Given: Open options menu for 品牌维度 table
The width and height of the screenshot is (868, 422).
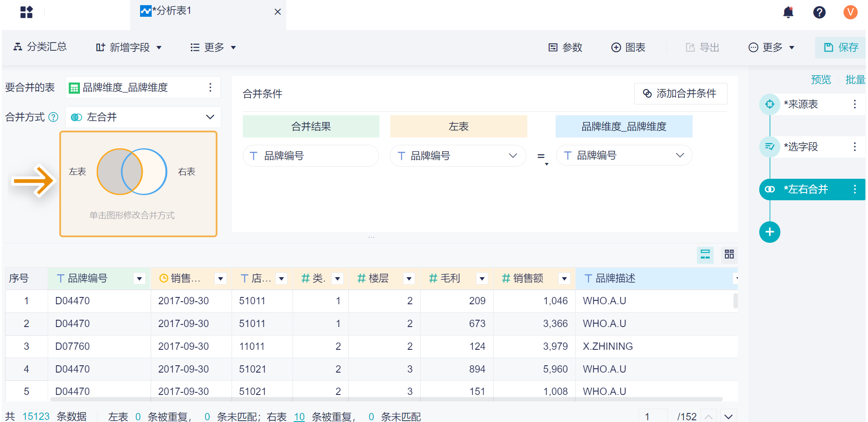Looking at the screenshot, I should click(210, 88).
